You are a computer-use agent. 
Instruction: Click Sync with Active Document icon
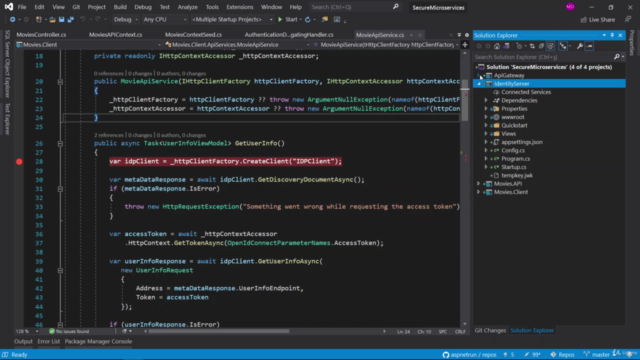[532, 46]
